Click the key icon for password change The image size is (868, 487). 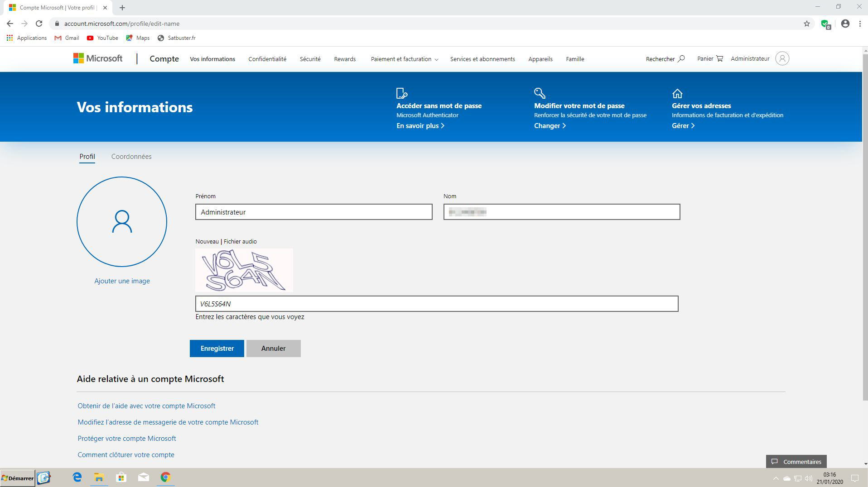[540, 93]
